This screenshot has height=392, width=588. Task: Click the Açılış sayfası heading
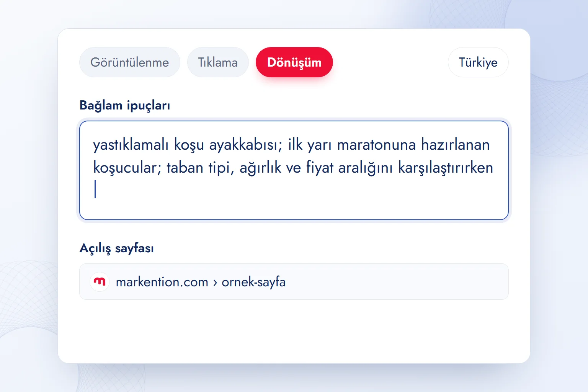tap(117, 248)
